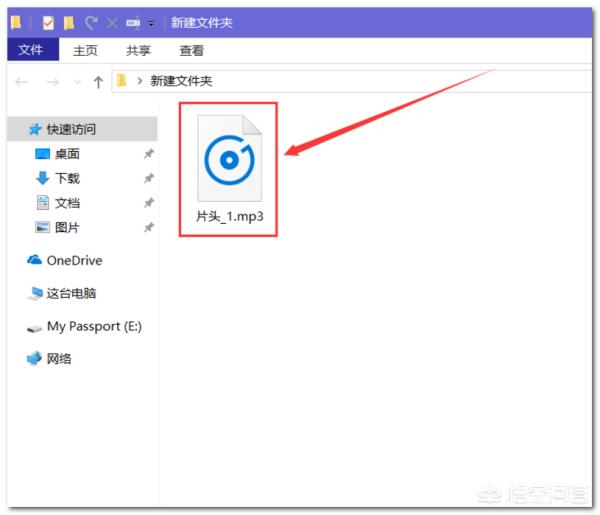Go forward with the right arrow button
The height and width of the screenshot is (515, 600).
coord(52,81)
